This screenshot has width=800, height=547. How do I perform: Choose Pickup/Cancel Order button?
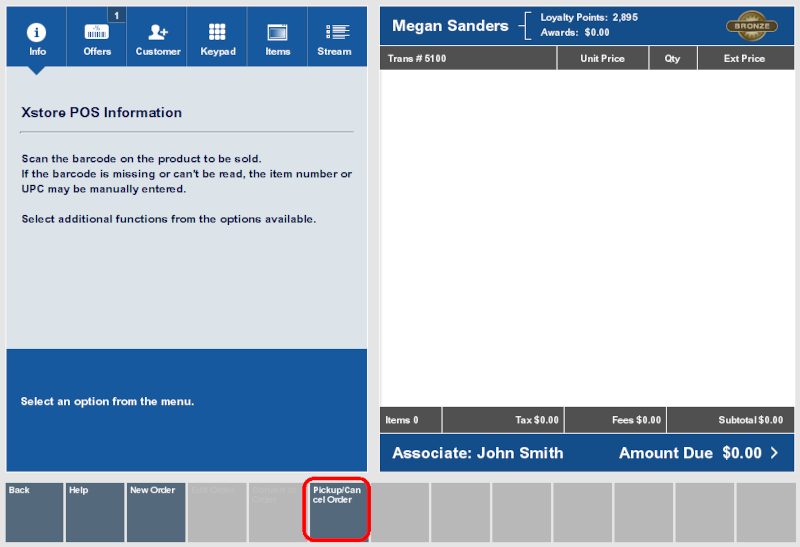pyautogui.click(x=339, y=512)
